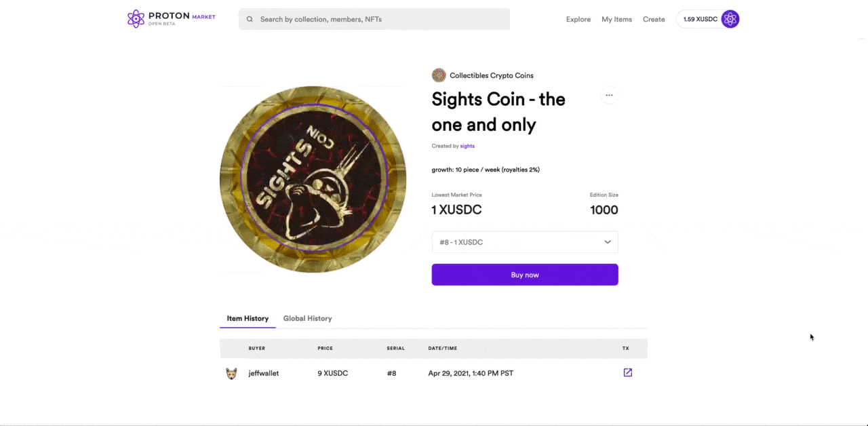Open the account avatar in header
This screenshot has height=426, width=868.
pyautogui.click(x=730, y=19)
